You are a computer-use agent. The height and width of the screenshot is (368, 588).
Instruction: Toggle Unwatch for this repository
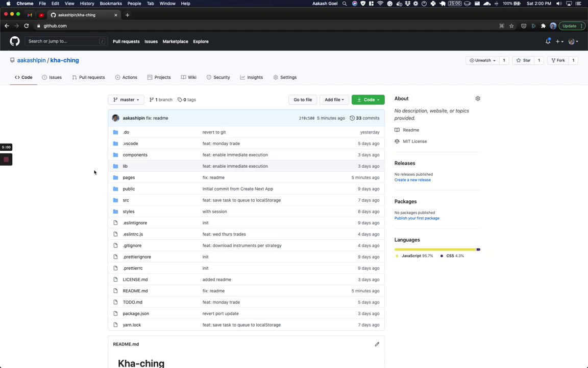coord(482,60)
